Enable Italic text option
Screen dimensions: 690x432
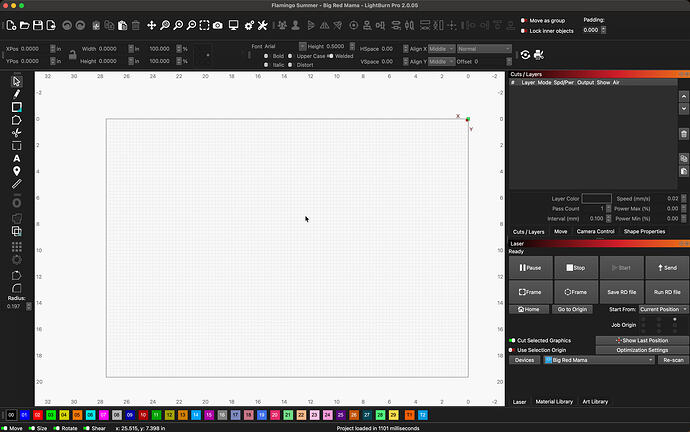[266, 65]
